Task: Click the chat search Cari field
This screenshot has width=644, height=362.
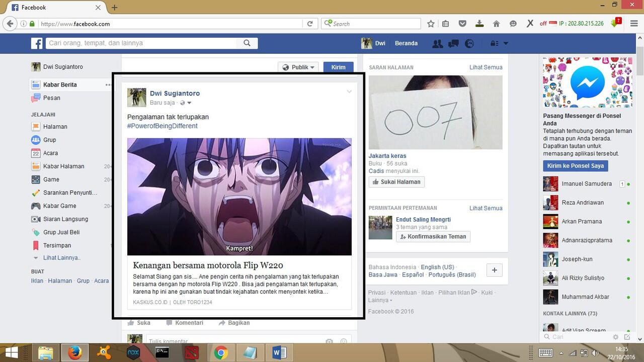Action: [576, 337]
